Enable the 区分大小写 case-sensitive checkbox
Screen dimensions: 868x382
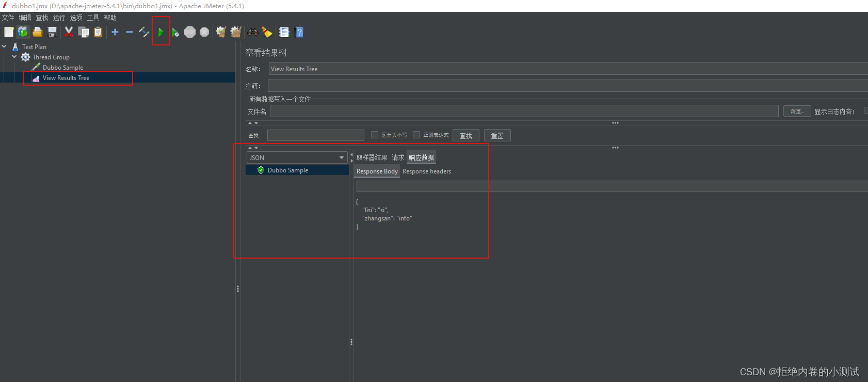click(375, 135)
